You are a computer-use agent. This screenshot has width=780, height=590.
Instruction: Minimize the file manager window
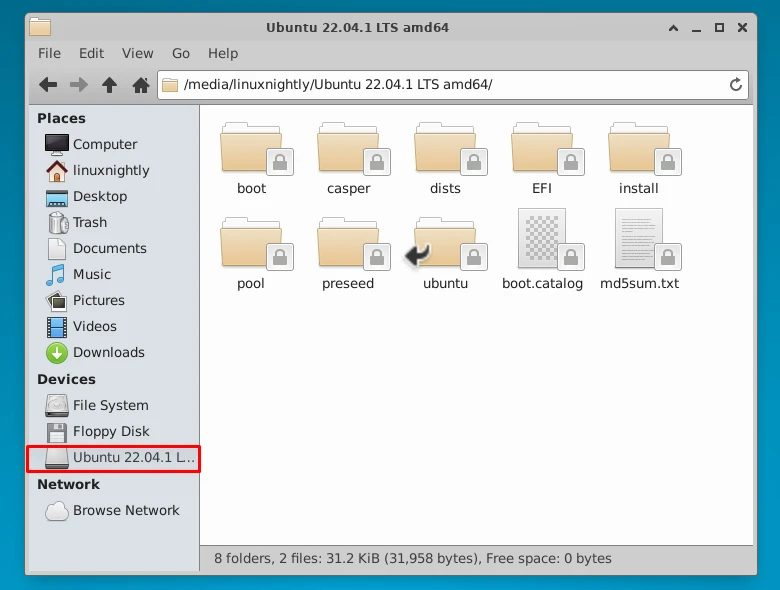click(x=696, y=28)
